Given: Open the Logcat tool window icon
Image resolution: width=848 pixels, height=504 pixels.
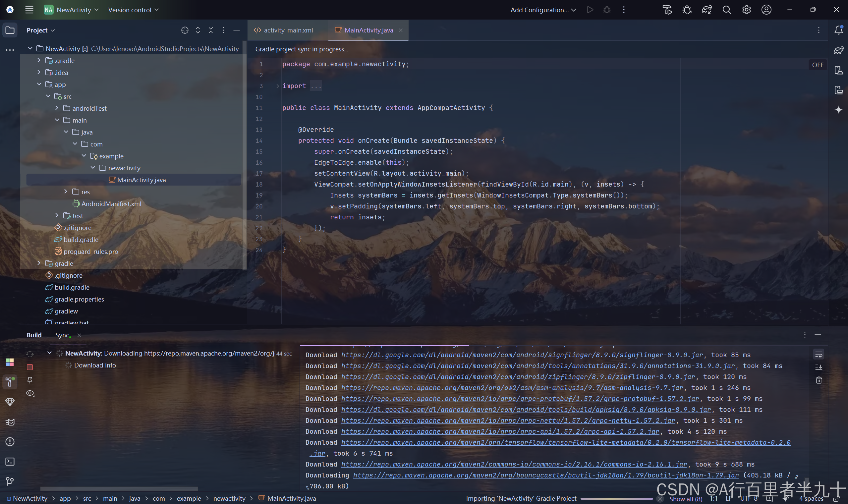Looking at the screenshot, I should [x=10, y=422].
